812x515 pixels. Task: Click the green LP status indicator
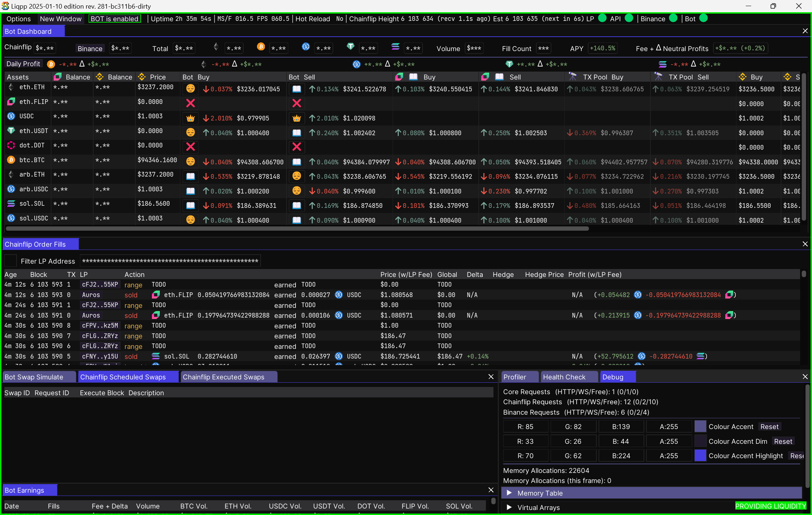(602, 18)
